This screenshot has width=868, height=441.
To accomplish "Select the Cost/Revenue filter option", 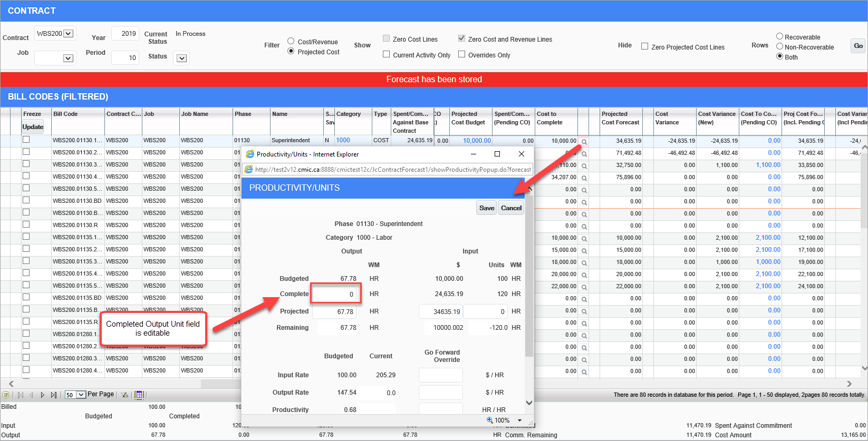I will [x=291, y=41].
